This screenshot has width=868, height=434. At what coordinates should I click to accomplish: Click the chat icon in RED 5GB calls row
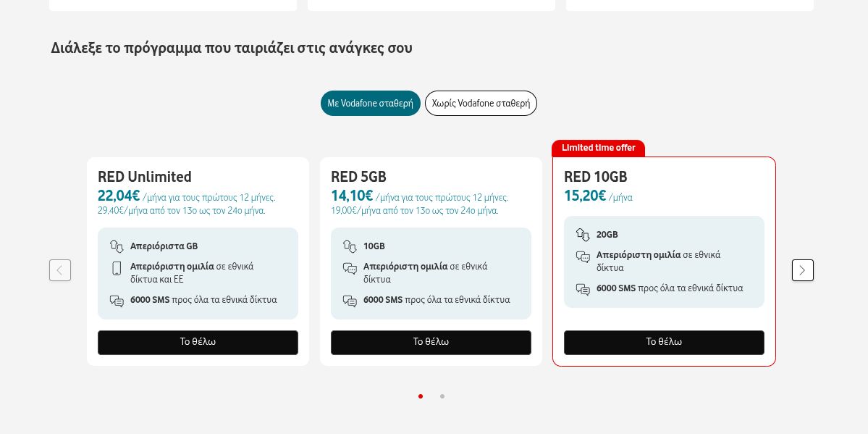click(x=350, y=268)
